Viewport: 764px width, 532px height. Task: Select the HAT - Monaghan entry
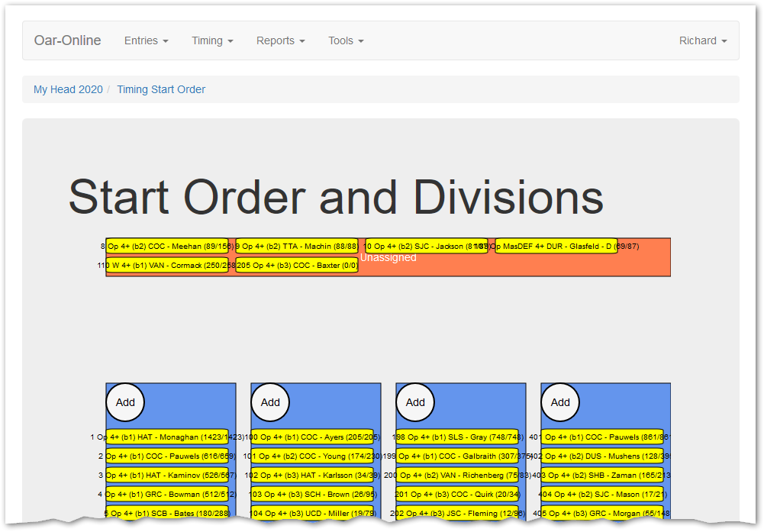point(167,437)
